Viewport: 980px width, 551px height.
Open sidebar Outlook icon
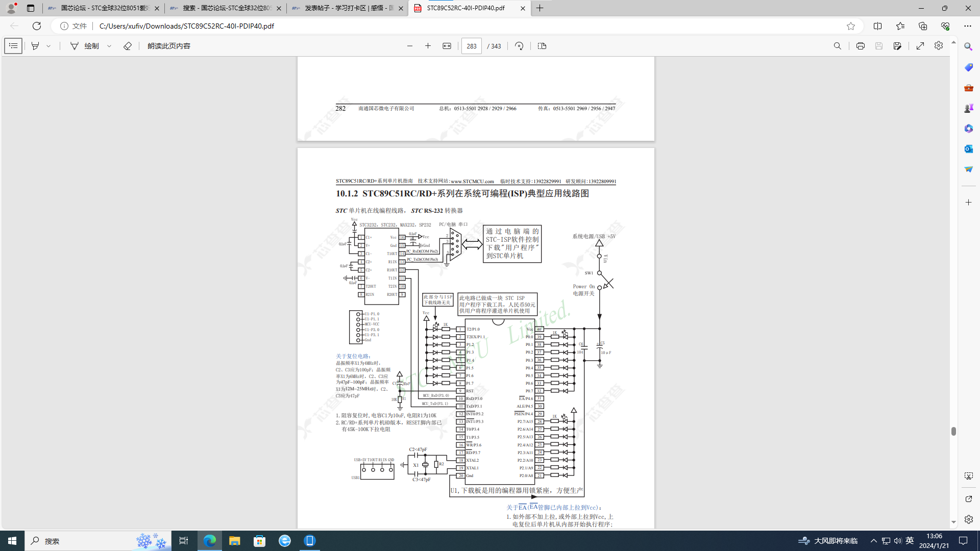(x=968, y=149)
